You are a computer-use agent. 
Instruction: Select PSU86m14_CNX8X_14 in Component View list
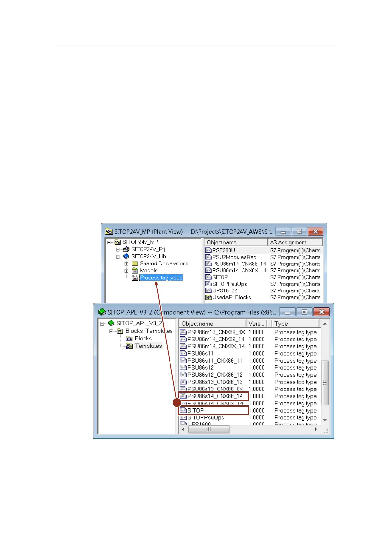[x=216, y=346]
